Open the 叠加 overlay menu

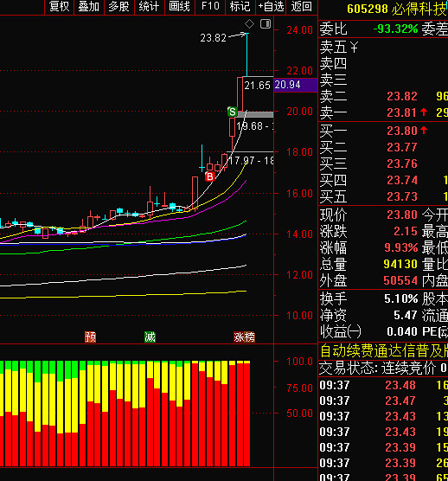pos(89,7)
